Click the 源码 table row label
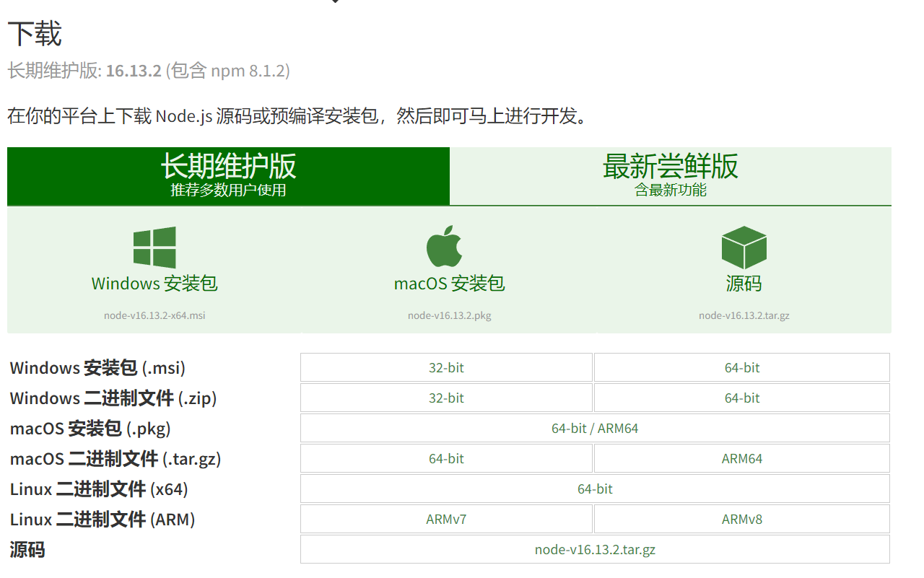Image resolution: width=924 pixels, height=578 pixels. click(27, 550)
